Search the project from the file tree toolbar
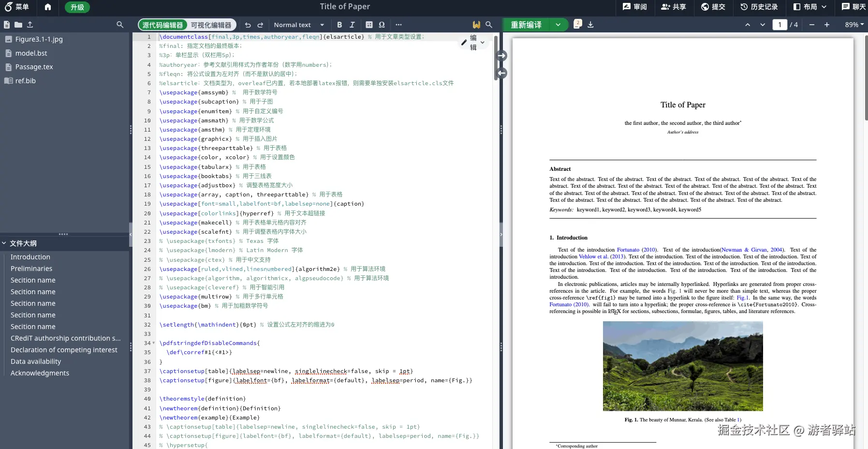The image size is (868, 449). (x=120, y=25)
